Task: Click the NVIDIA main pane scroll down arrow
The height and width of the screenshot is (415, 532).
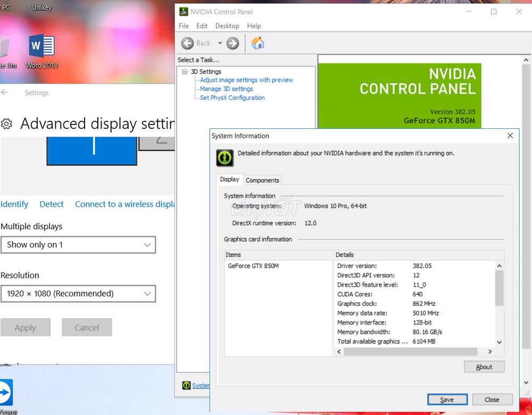Action: 526,383
